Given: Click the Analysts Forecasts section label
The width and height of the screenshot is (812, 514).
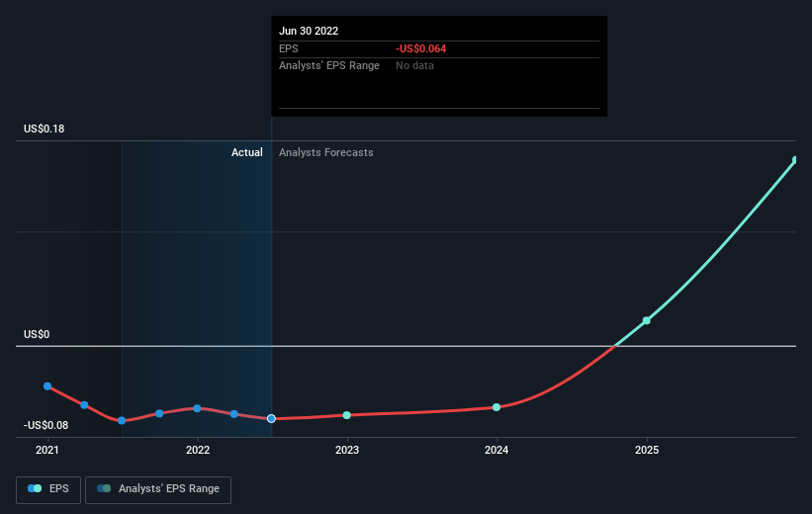Looking at the screenshot, I should click(x=326, y=152).
